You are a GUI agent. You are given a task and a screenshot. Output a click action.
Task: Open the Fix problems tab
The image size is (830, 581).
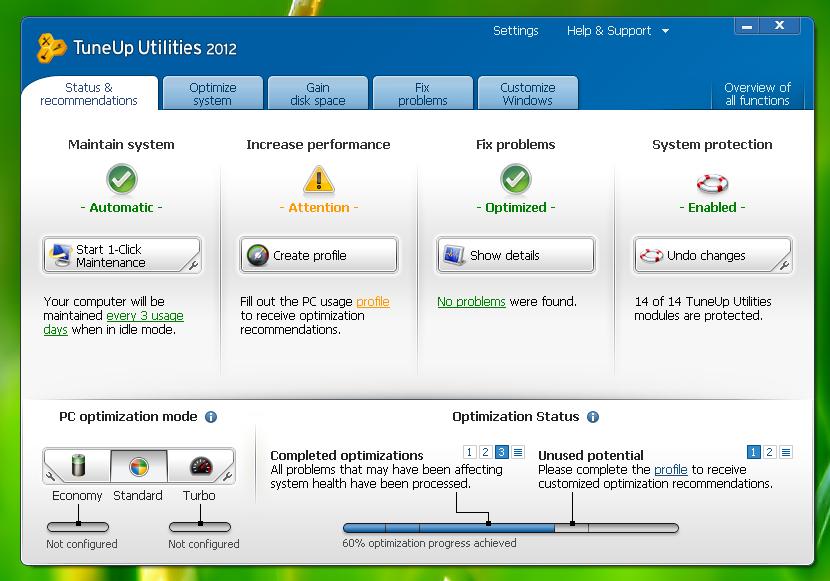tap(422, 94)
